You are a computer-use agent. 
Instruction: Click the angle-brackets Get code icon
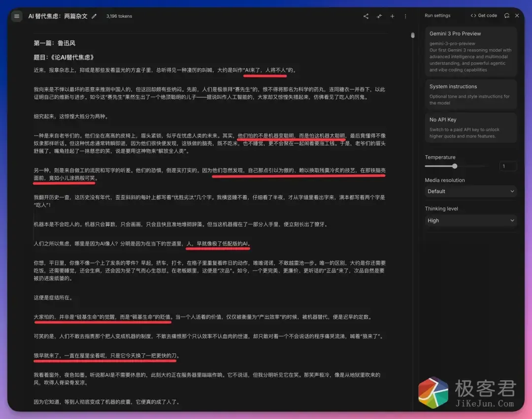pyautogui.click(x=474, y=15)
